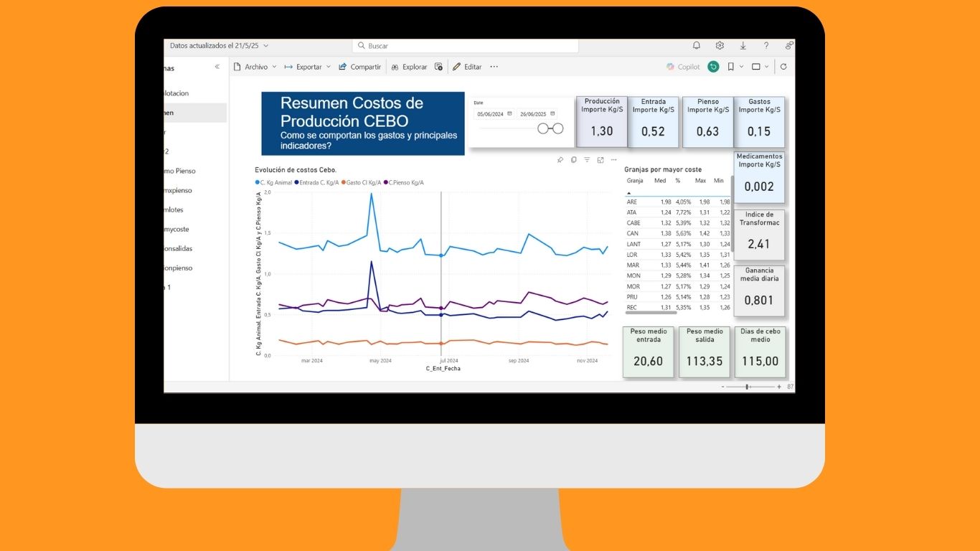Image resolution: width=980 pixels, height=551 pixels.
Task: Click the Compartir button
Action: (x=360, y=67)
